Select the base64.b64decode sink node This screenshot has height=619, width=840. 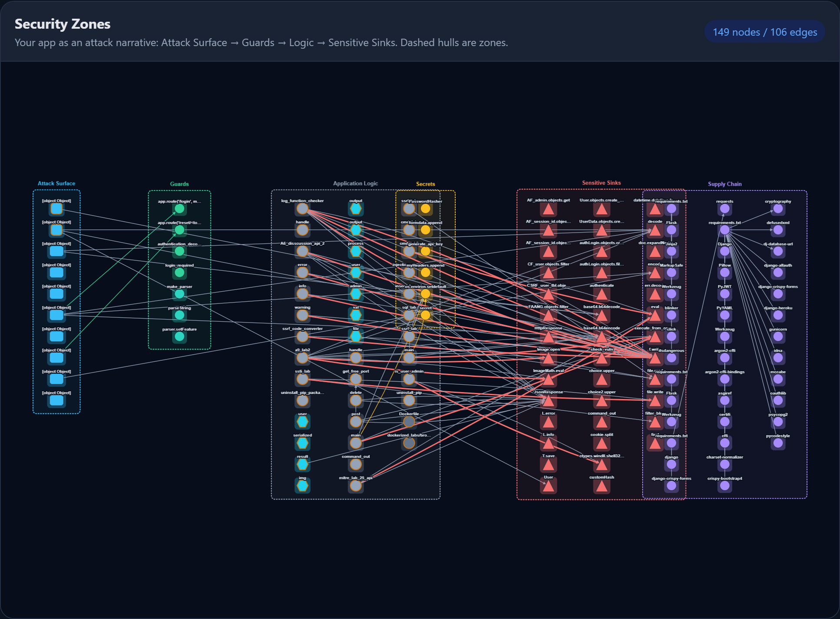coord(602,316)
